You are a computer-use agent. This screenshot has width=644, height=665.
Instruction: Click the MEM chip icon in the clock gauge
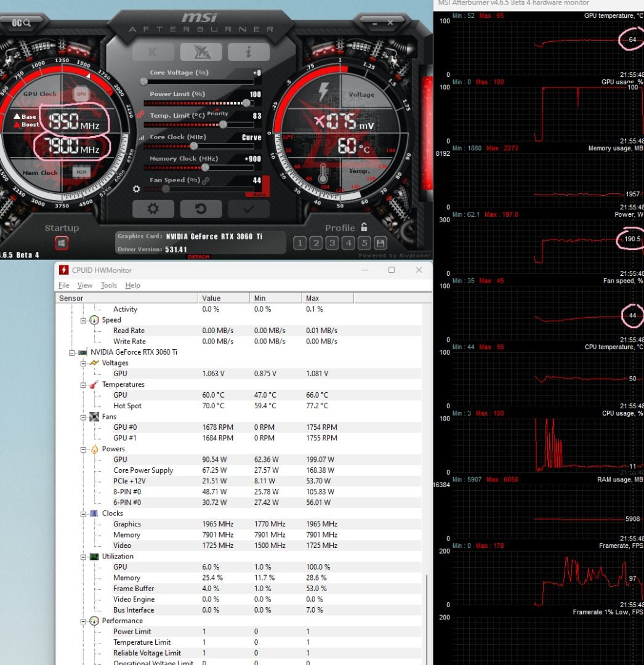[x=81, y=172]
